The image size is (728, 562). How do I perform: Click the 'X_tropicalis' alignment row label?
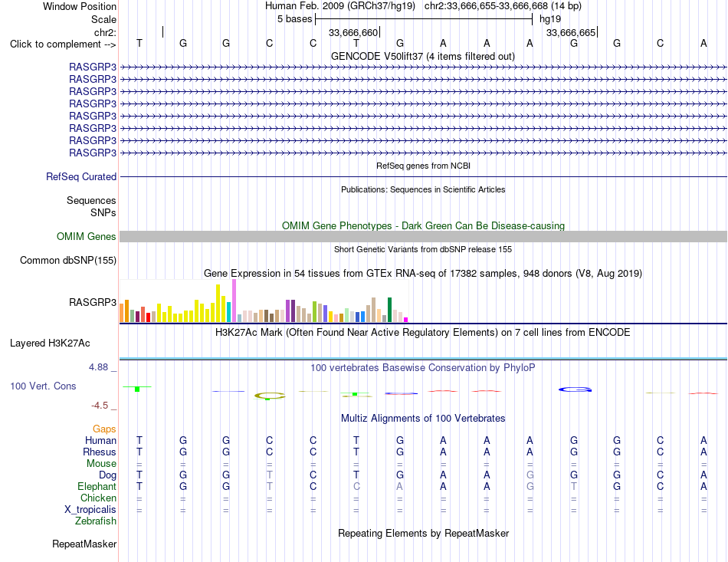(x=90, y=510)
